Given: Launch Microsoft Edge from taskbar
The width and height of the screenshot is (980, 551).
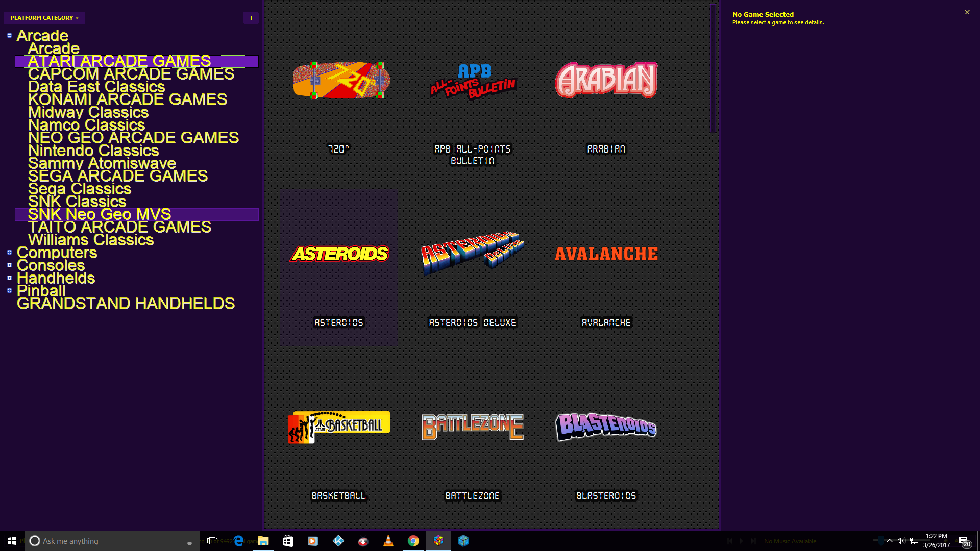Looking at the screenshot, I should (238, 541).
